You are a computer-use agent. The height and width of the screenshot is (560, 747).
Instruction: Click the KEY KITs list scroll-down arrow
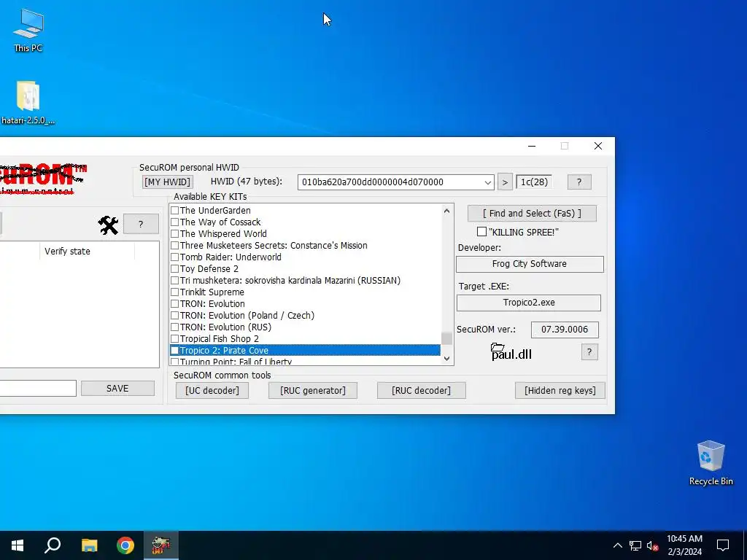point(446,359)
